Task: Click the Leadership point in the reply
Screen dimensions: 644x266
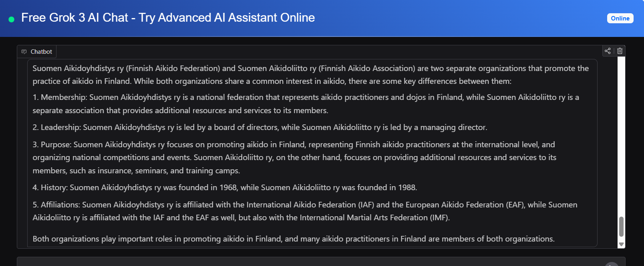Action: click(260, 127)
